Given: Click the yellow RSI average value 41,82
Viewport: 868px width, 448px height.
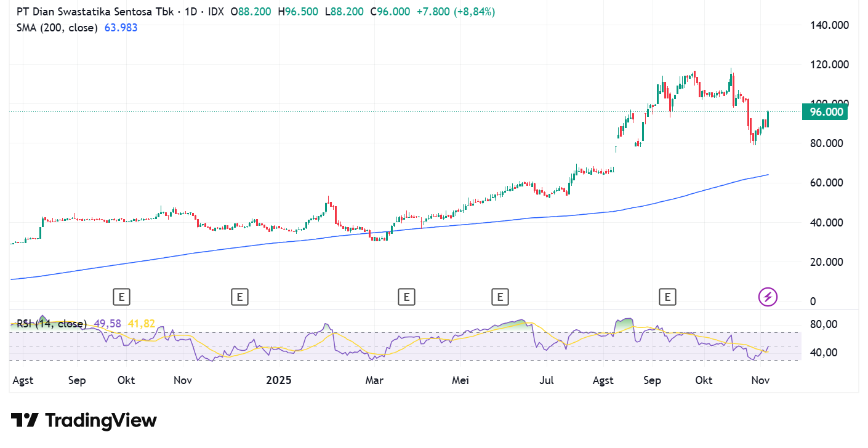Looking at the screenshot, I should 142,324.
